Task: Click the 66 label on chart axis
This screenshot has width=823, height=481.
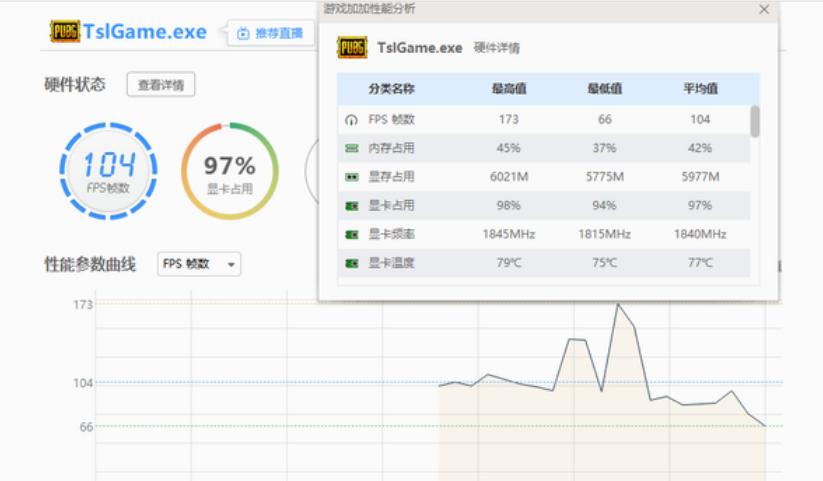Action: click(86, 427)
